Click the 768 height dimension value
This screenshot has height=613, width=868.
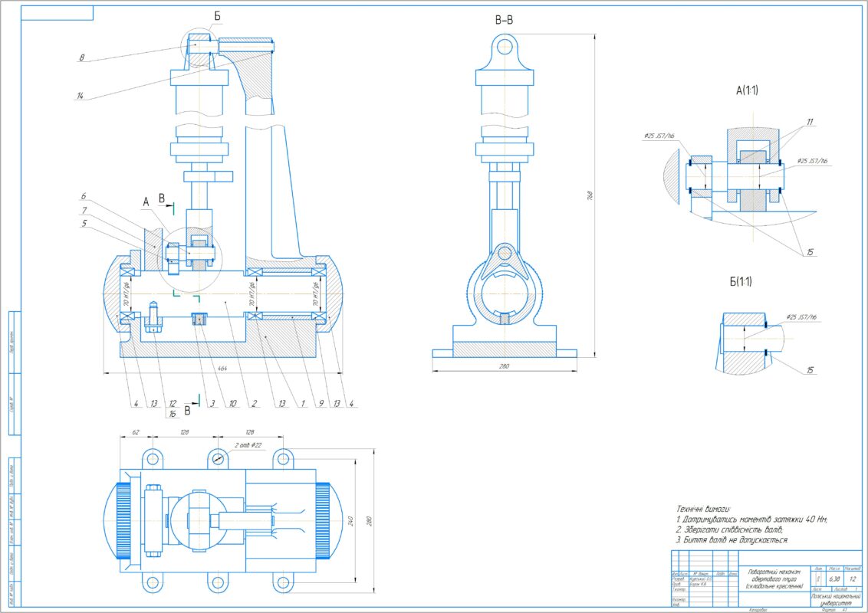[x=590, y=195]
